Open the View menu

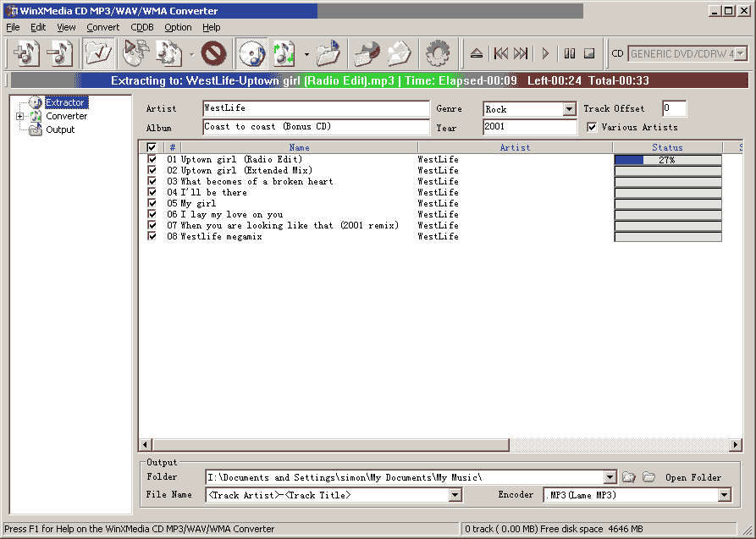coord(66,27)
